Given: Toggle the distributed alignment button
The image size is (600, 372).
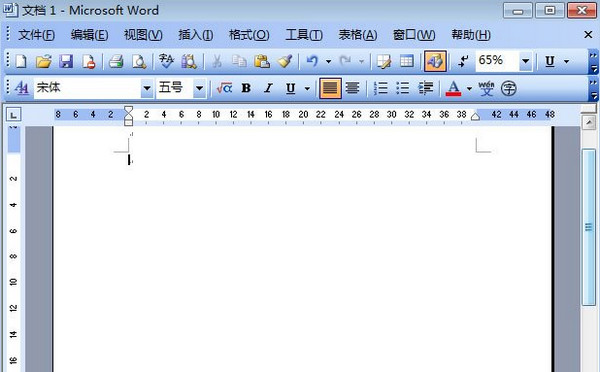Looking at the screenshot, I should coord(352,88).
